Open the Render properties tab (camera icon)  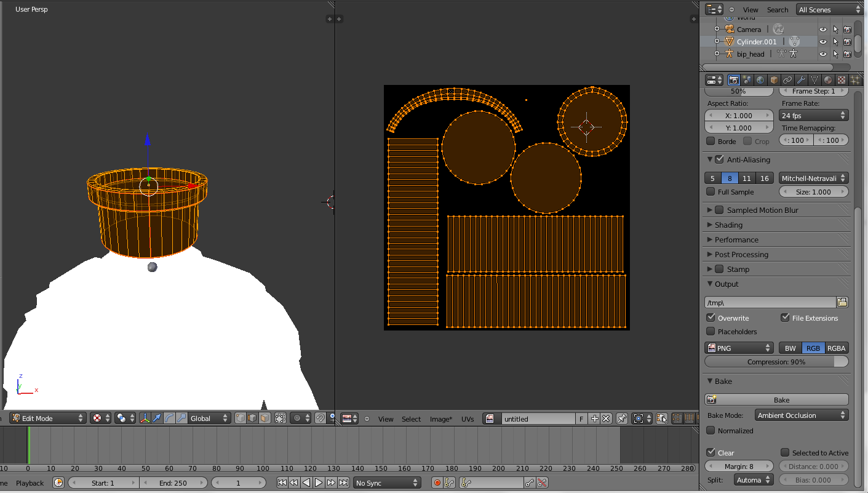[733, 80]
